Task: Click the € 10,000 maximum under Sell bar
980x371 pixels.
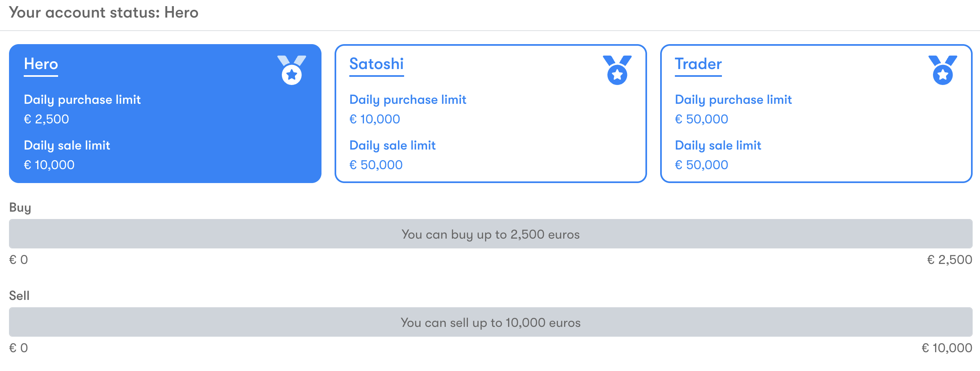Action: [947, 348]
